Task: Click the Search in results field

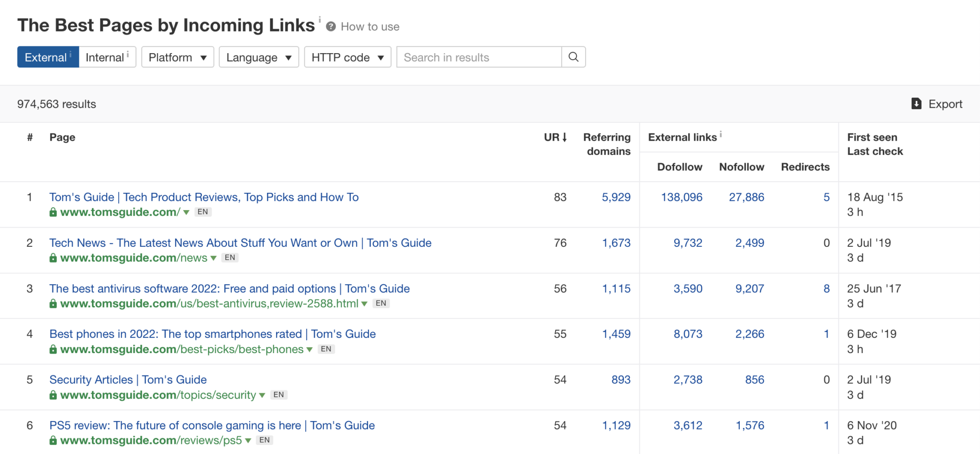Action: pos(479,57)
